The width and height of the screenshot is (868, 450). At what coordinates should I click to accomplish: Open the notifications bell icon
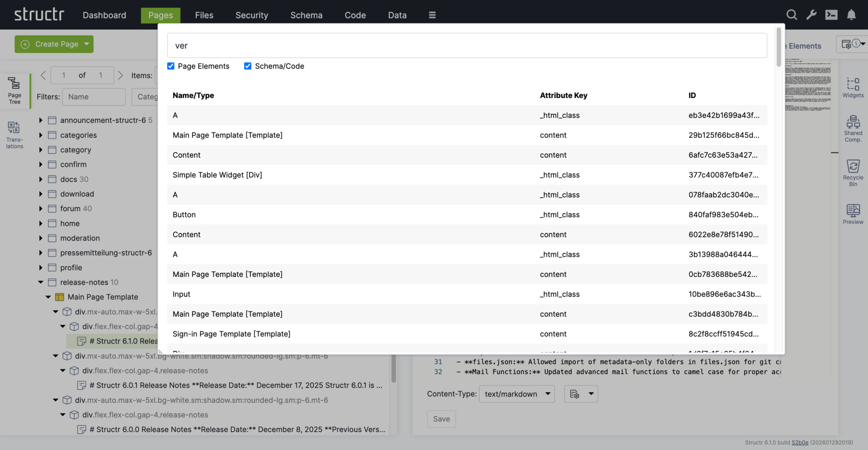pos(851,15)
